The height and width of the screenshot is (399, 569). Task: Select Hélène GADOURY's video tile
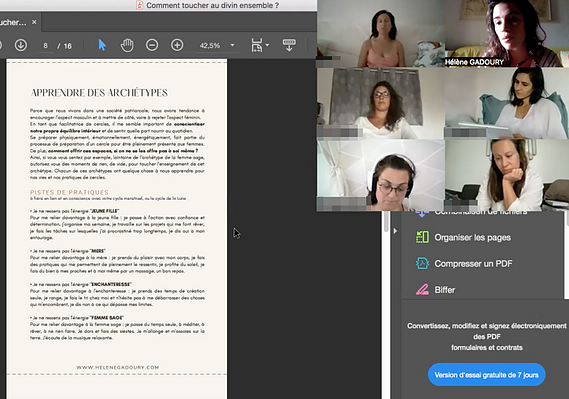click(507, 33)
